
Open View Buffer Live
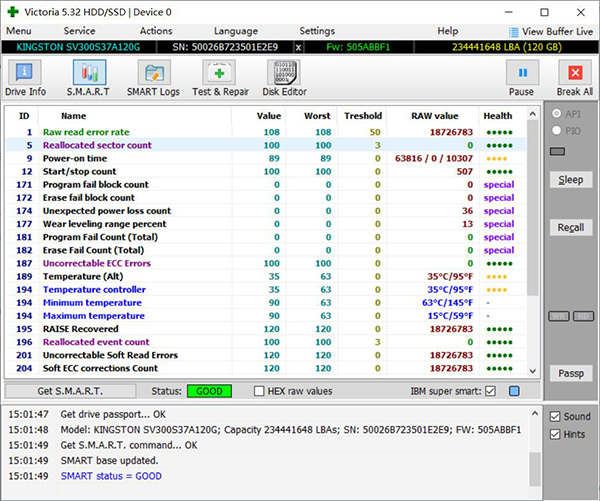pos(550,31)
